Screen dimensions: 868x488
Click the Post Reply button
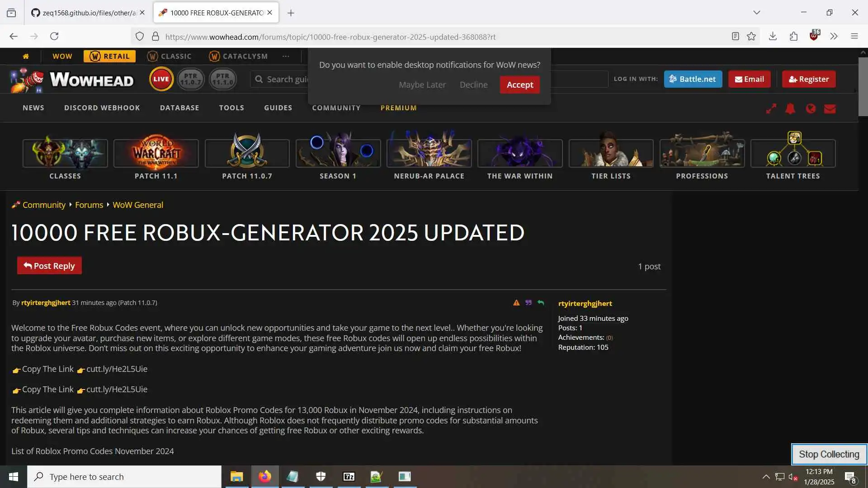click(x=49, y=266)
